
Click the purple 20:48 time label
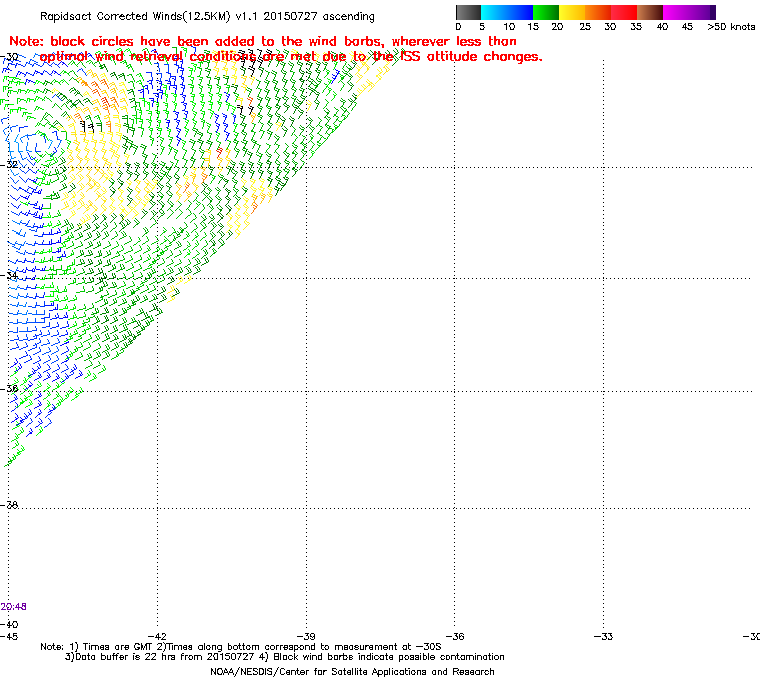tap(14, 607)
